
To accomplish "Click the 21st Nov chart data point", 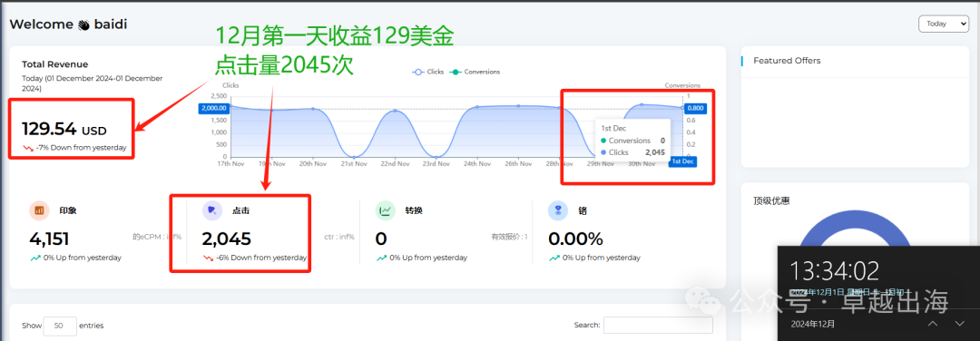I will (355, 157).
